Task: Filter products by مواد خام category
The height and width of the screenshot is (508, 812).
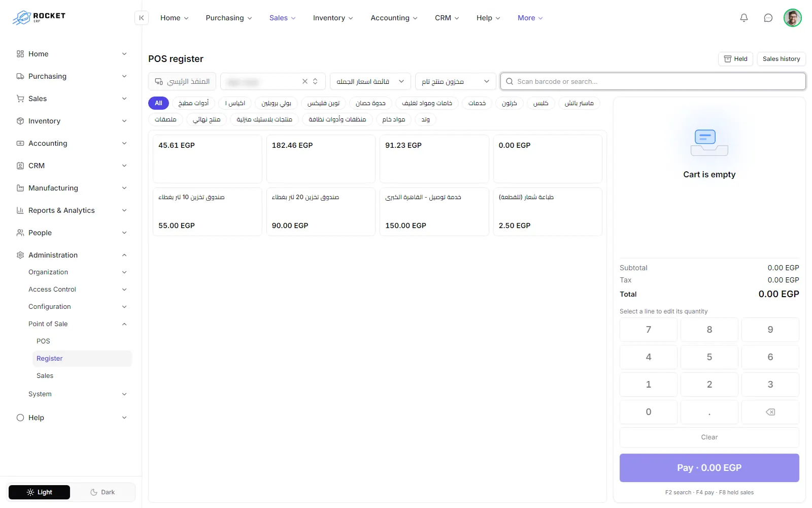Action: tap(394, 119)
